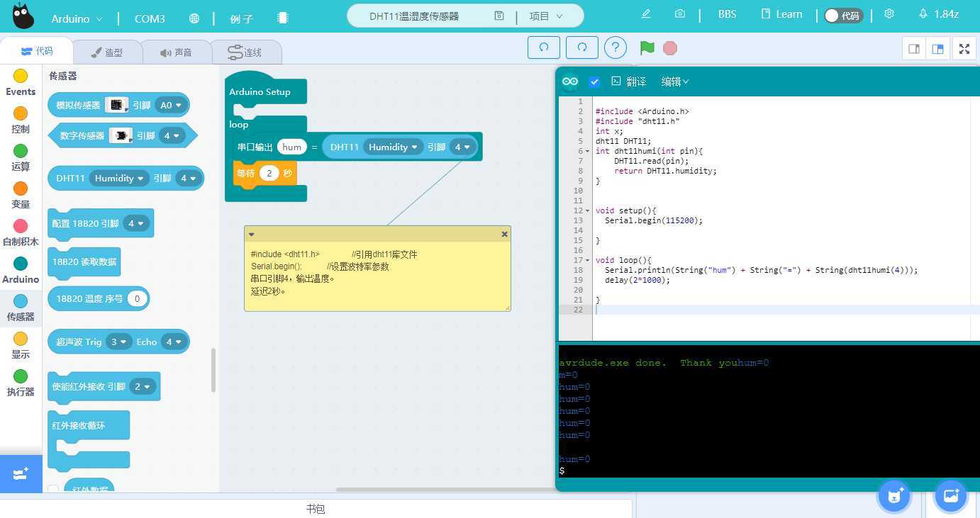Open pin dropdown on 配置 18B20 block
Screen dimensions: 980x518
135,223
